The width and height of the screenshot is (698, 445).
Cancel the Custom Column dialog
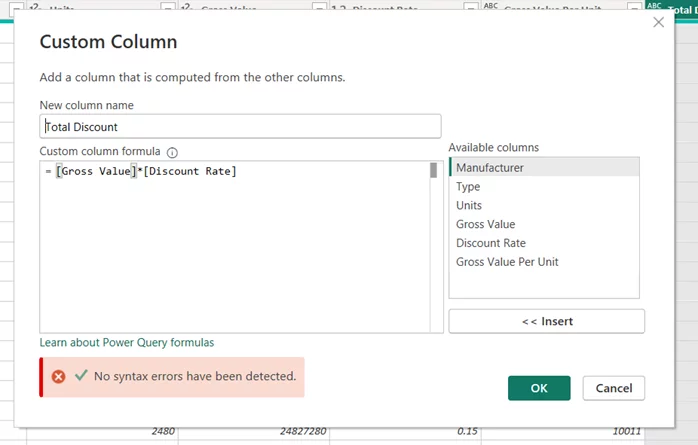click(614, 388)
